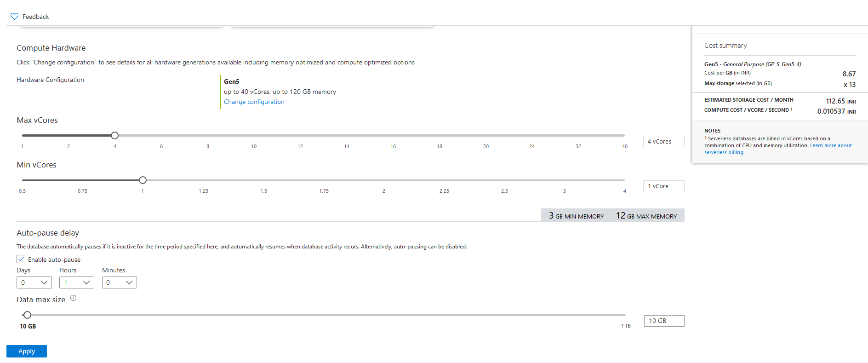Click the Change configuration link
Screen dimensions: 868x363
click(254, 102)
